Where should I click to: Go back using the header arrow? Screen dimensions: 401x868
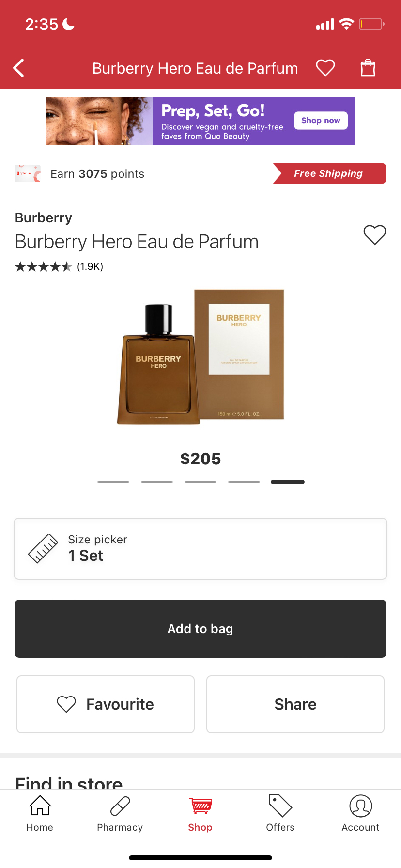19,68
